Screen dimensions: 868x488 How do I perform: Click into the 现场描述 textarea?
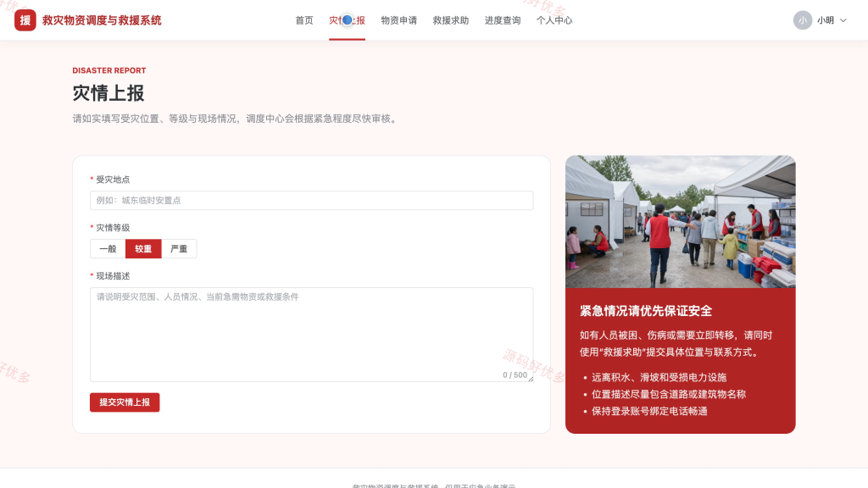click(312, 334)
